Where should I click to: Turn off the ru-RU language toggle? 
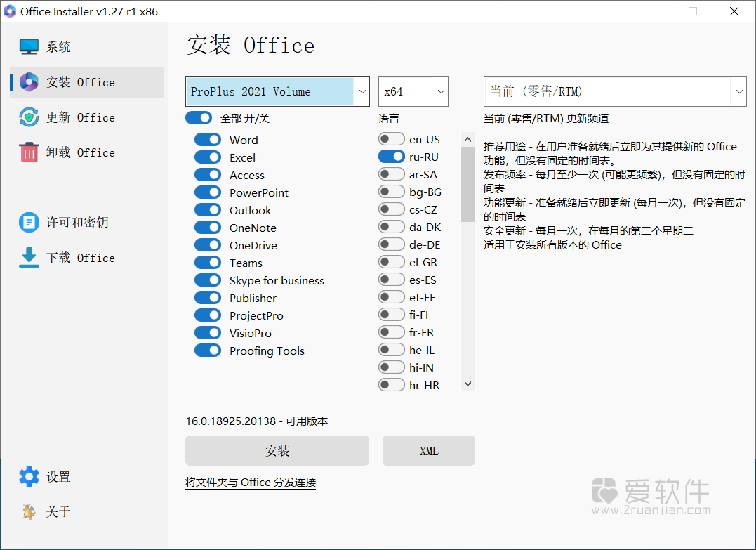tap(392, 157)
